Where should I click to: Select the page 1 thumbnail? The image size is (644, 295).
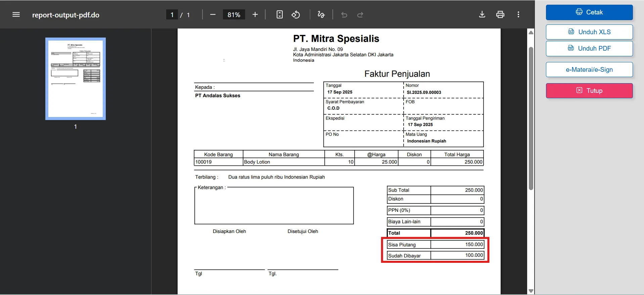[x=76, y=79]
